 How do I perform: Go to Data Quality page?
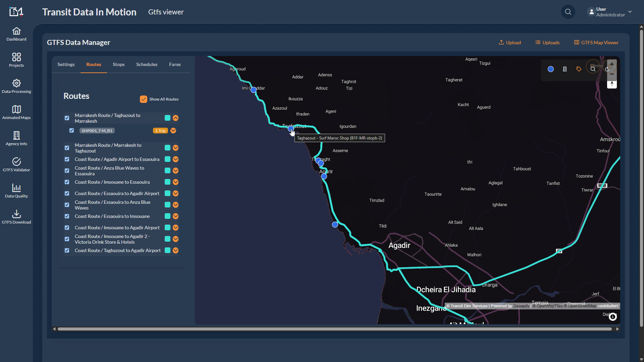click(16, 191)
